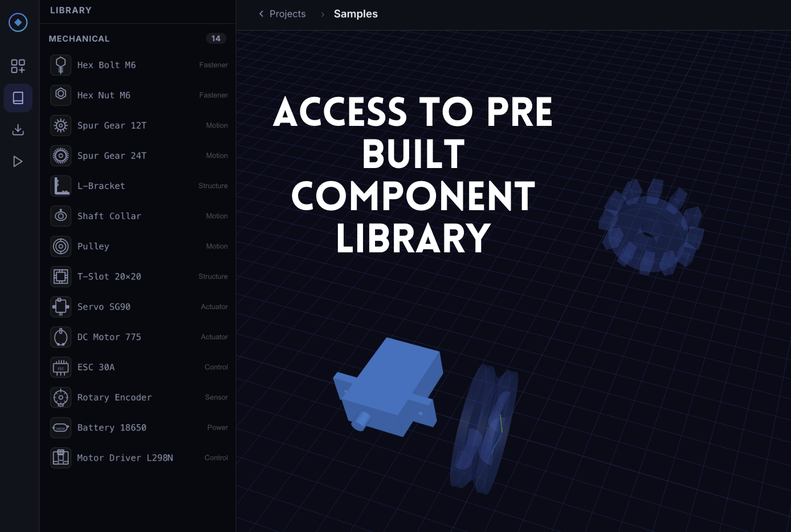Screen dimensions: 791x532
Task: Select Servo SG90 text label
Action: (104, 306)
